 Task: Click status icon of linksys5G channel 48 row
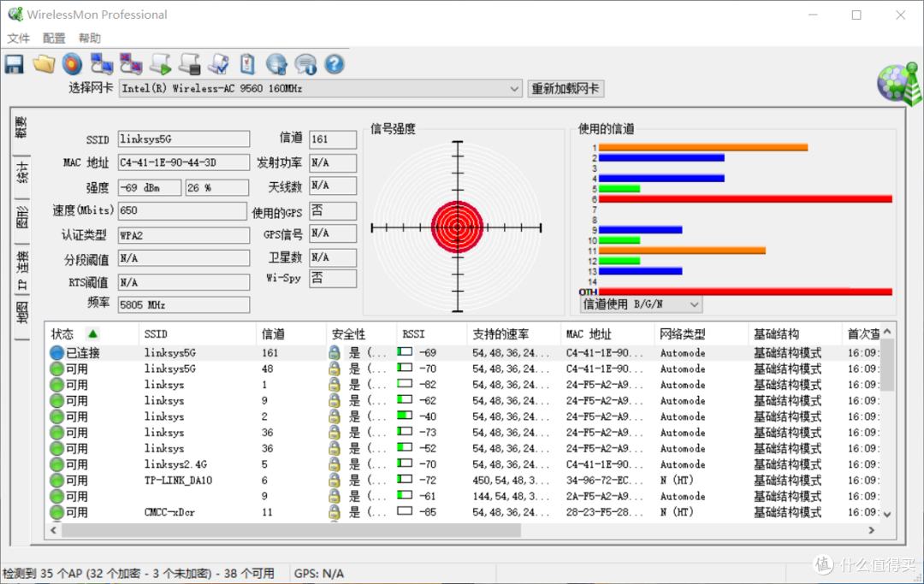coord(56,369)
